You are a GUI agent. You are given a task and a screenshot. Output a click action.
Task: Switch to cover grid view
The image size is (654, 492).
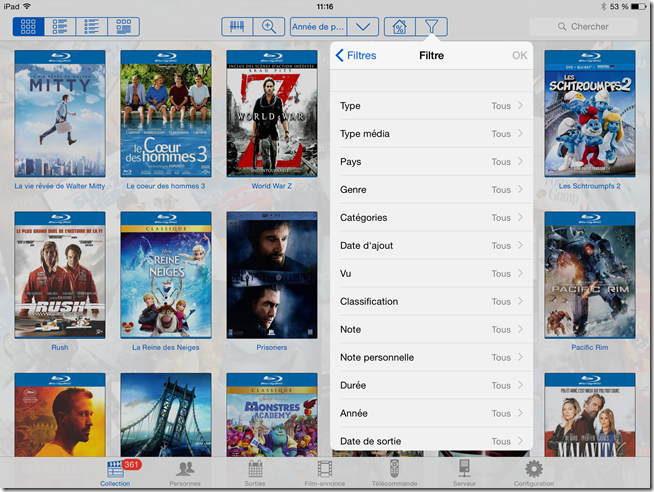pyautogui.click(x=28, y=27)
